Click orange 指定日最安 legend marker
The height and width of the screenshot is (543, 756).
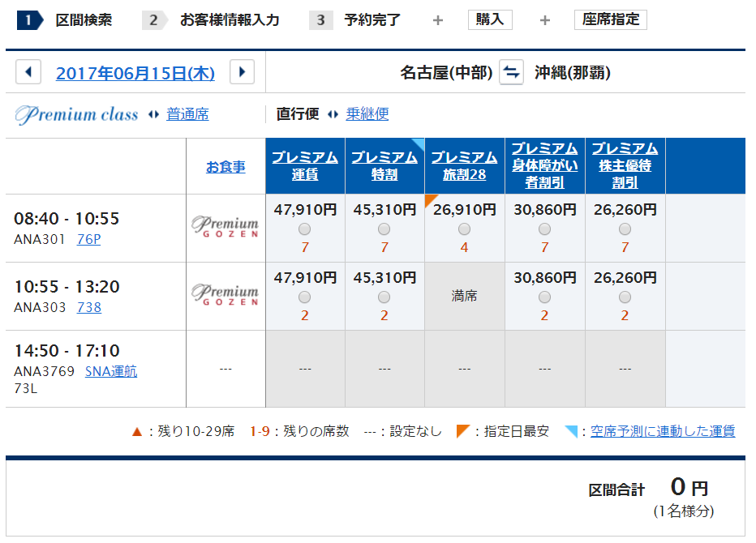click(x=463, y=430)
